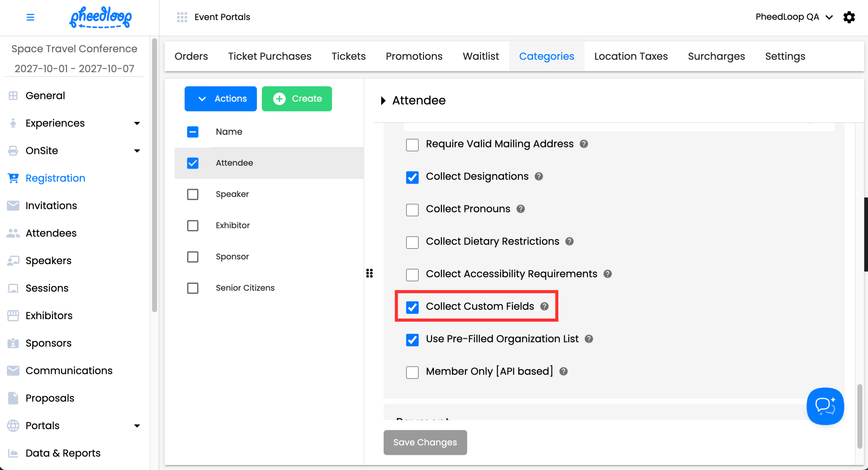
Task: Open the Location Taxes tab
Action: (x=631, y=56)
